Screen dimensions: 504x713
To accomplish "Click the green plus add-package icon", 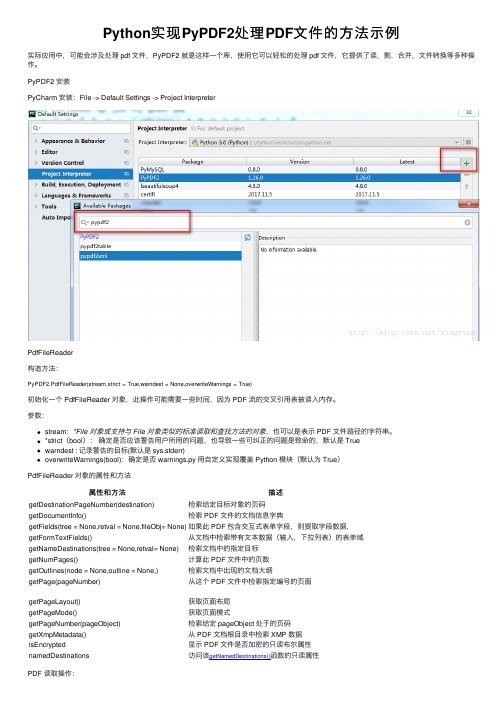I will [466, 163].
